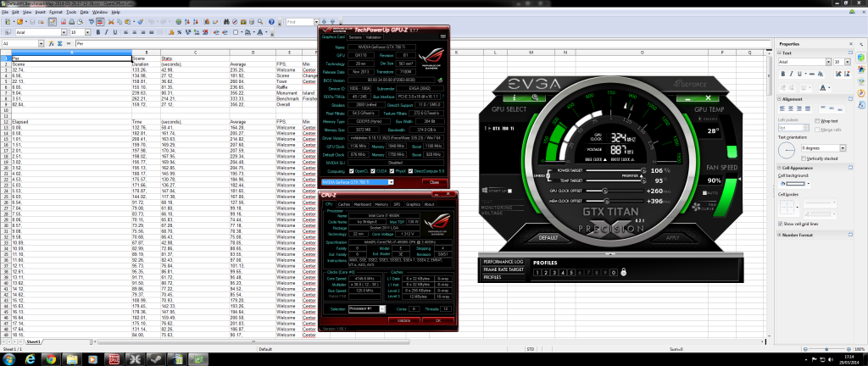Open GPU selection dropdown in GPU-Z
This screenshot has height=366, width=868.
point(391,182)
